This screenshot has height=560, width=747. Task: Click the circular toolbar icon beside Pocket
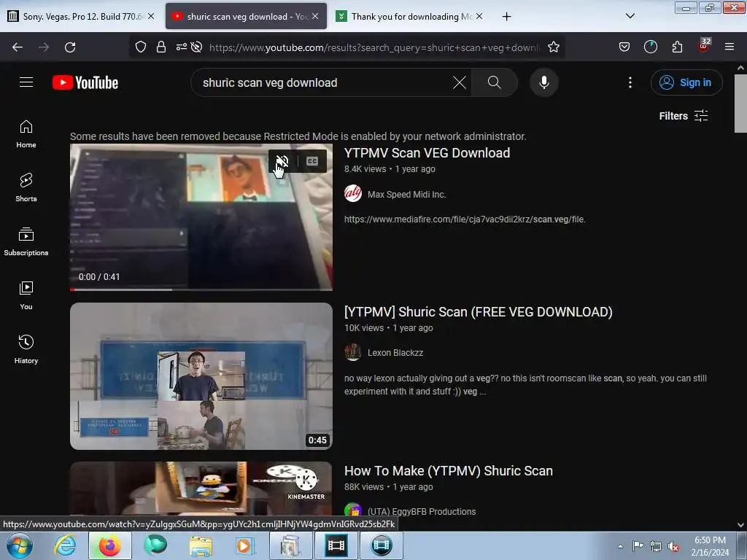pyautogui.click(x=650, y=47)
